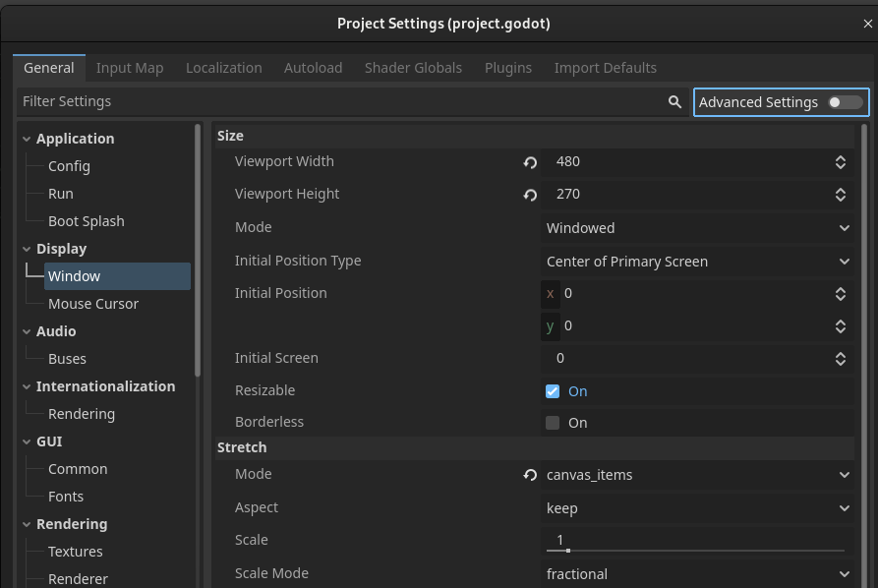878x588 pixels.
Task: Reset Viewport Height to default
Action: [530, 195]
